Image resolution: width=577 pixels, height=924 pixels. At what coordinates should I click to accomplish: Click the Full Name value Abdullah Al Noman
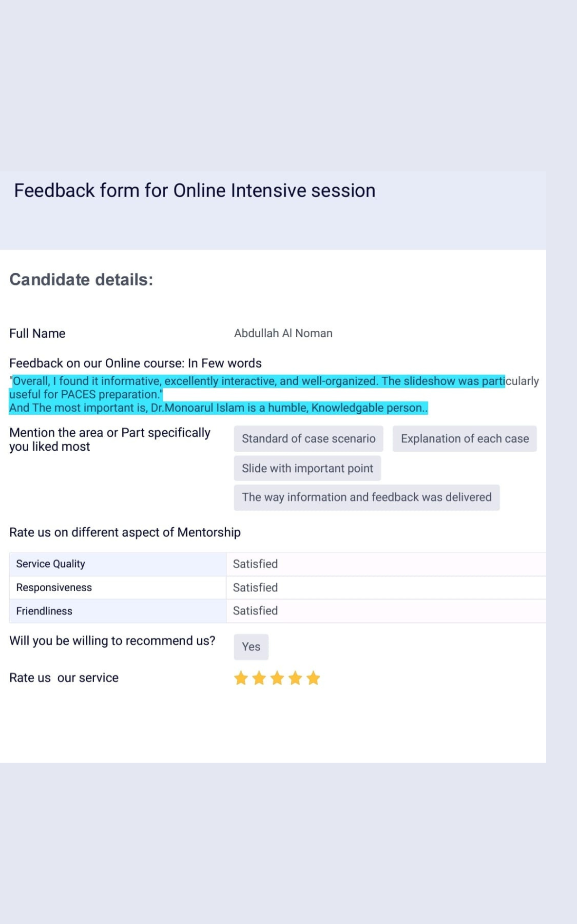click(283, 333)
